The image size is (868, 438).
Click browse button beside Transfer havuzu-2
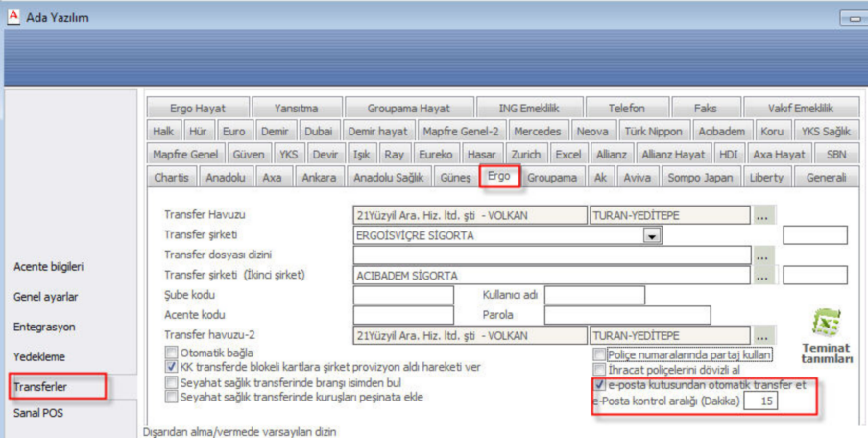[762, 335]
